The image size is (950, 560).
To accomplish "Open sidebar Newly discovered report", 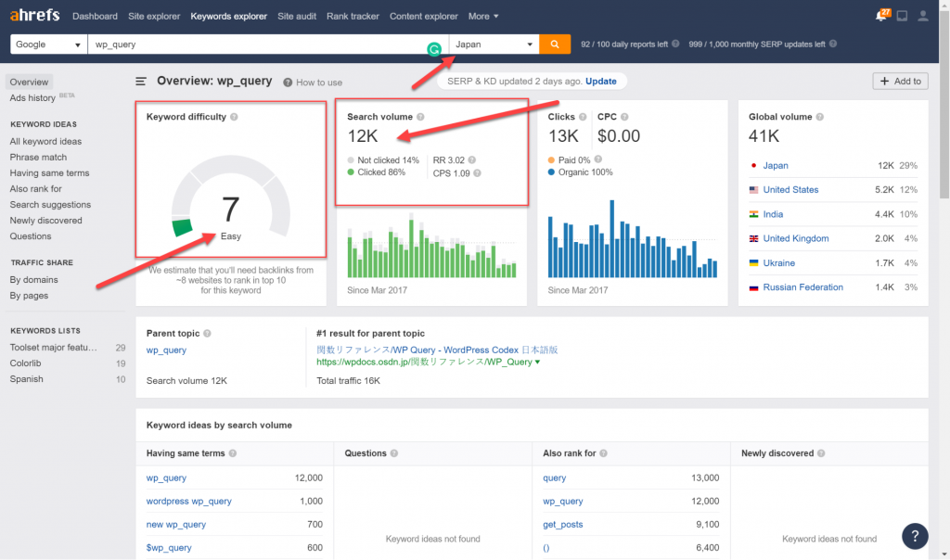I will click(46, 221).
